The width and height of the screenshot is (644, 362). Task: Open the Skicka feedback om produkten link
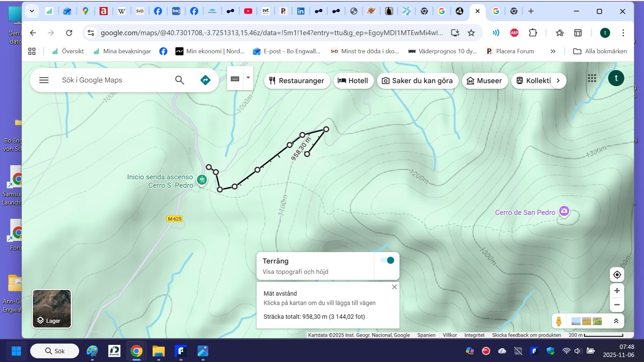(526, 335)
